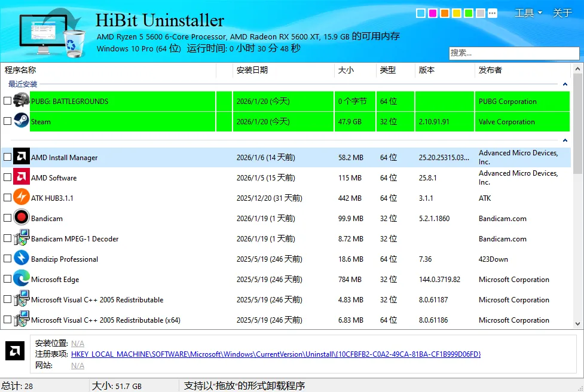Click the Steam program icon
The image size is (584, 392).
22,121
